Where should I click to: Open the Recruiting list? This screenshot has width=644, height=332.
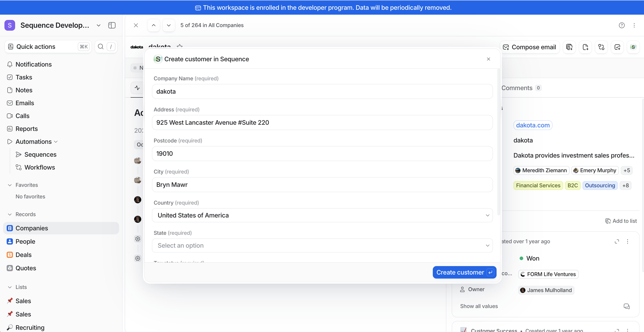(30, 327)
